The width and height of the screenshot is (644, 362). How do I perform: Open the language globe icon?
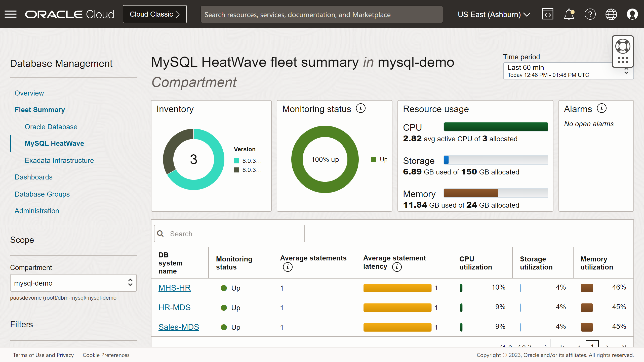pos(611,14)
